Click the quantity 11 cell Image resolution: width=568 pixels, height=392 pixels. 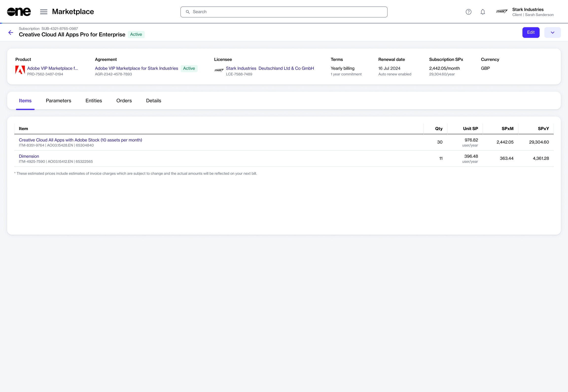pyautogui.click(x=441, y=158)
